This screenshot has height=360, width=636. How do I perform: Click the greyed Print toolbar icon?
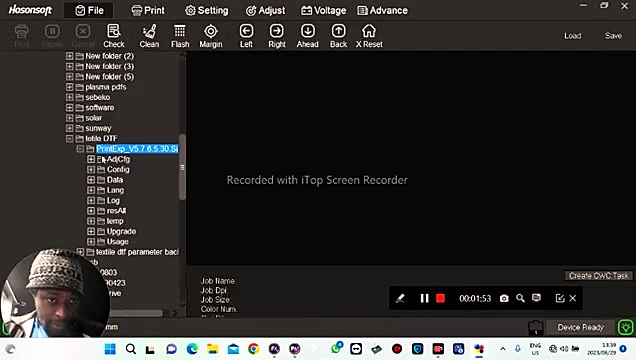tap(21, 36)
